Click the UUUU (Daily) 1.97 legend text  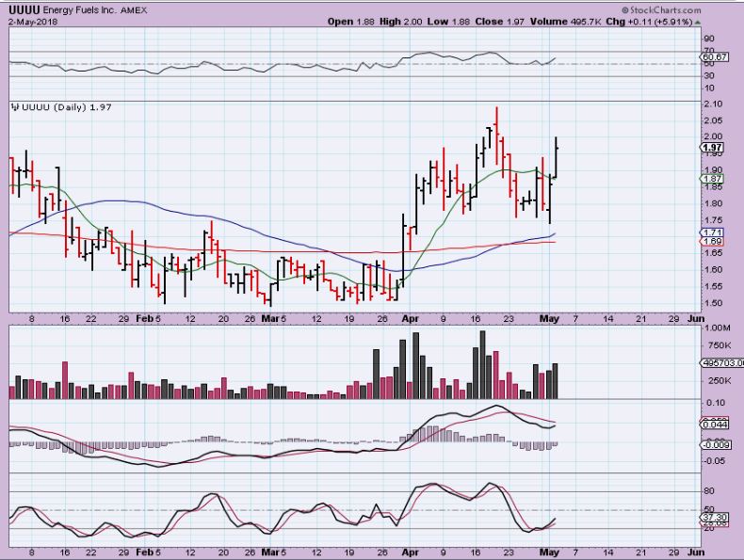(x=67, y=107)
